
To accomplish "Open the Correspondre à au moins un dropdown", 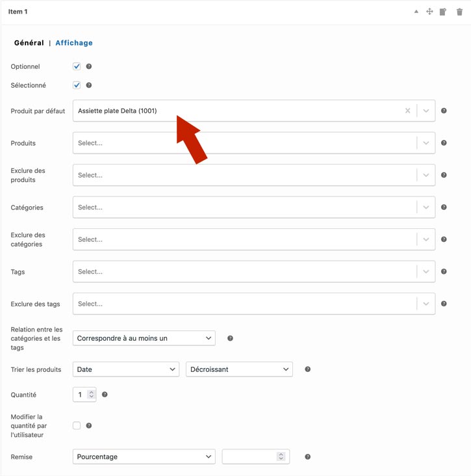I will click(x=144, y=338).
